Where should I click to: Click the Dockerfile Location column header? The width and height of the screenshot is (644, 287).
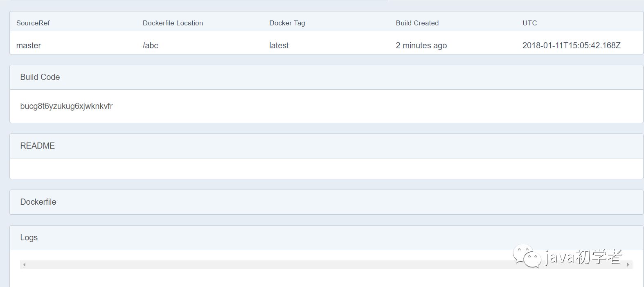173,23
